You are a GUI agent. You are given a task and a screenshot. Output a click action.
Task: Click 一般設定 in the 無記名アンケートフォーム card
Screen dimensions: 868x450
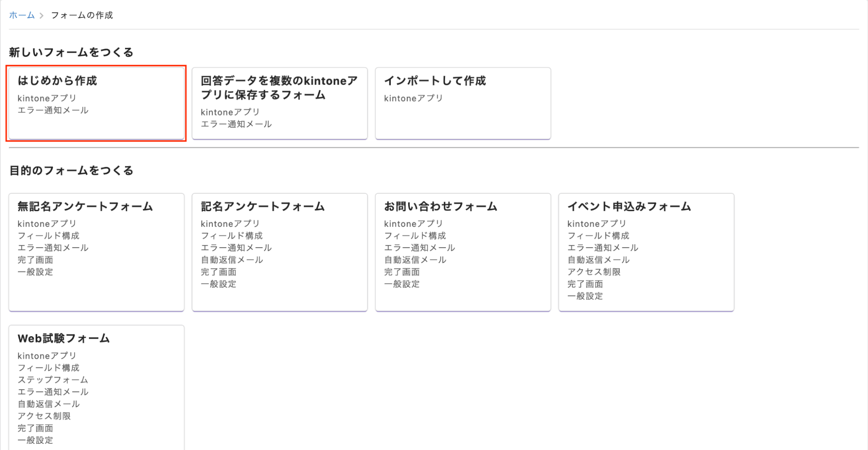[35, 272]
